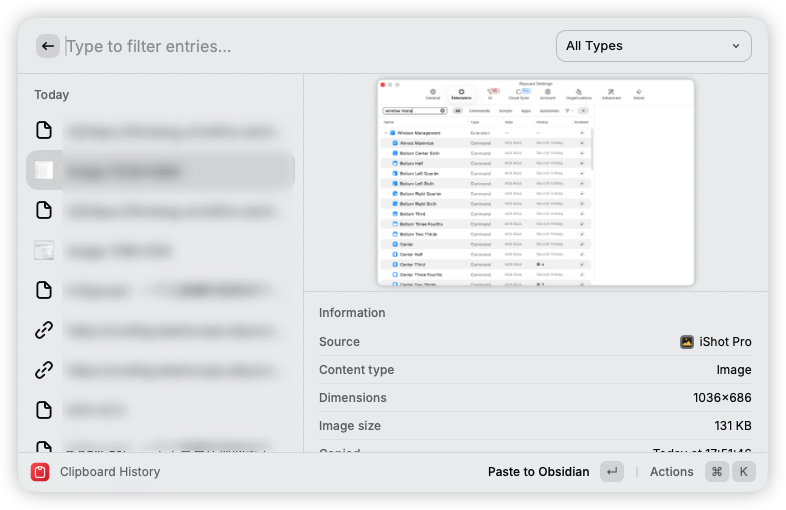Click the highlighted image entry thumbnail

tap(44, 171)
